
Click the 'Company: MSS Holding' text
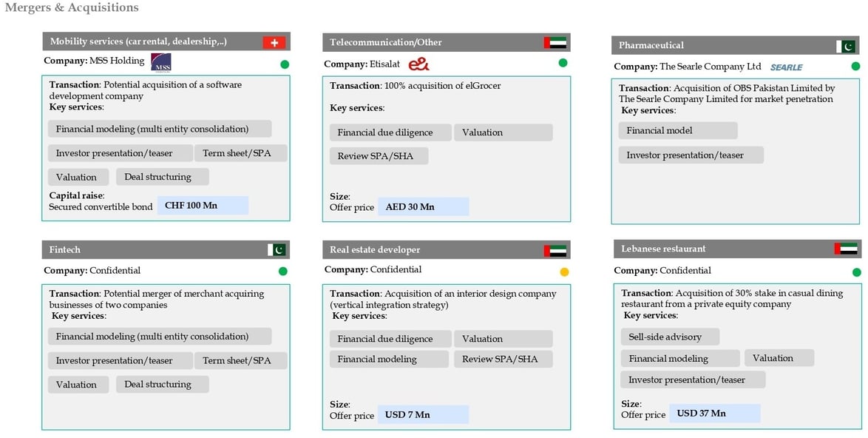tap(94, 61)
